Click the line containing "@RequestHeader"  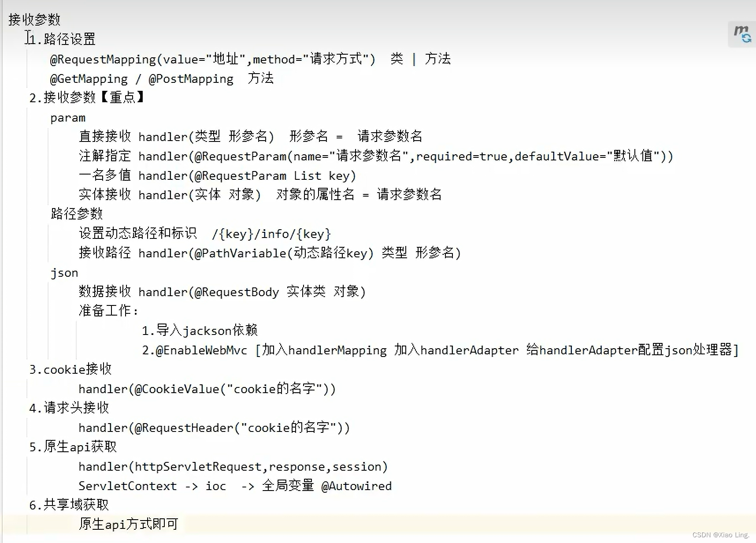coord(214,428)
